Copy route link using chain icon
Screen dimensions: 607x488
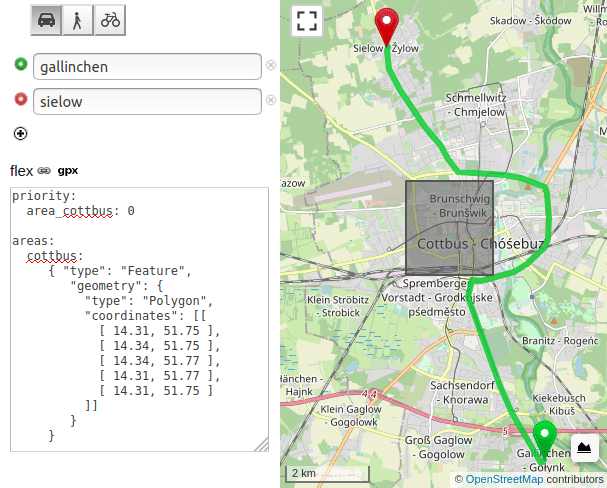click(44, 171)
